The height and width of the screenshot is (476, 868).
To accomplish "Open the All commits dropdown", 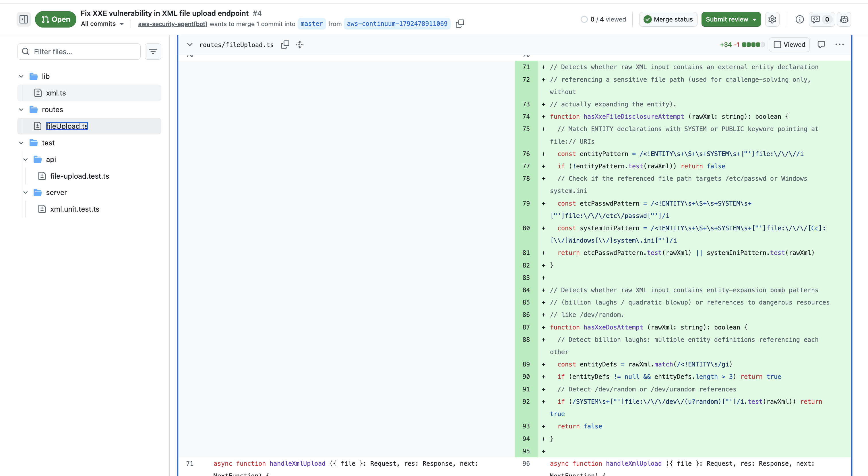I will coord(102,24).
